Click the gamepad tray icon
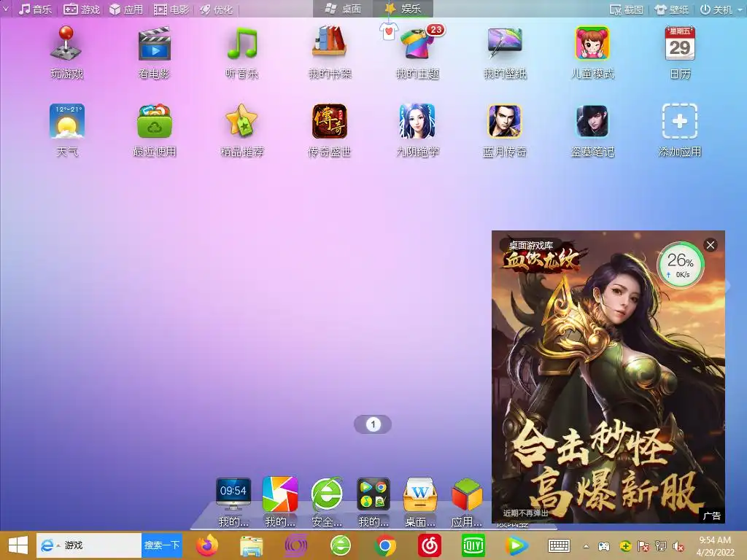 pyautogui.click(x=604, y=546)
